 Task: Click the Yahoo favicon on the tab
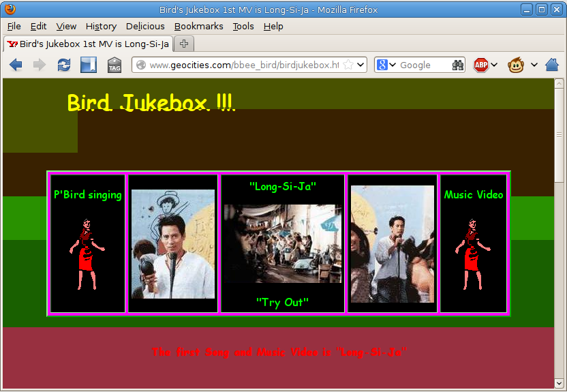(x=12, y=44)
